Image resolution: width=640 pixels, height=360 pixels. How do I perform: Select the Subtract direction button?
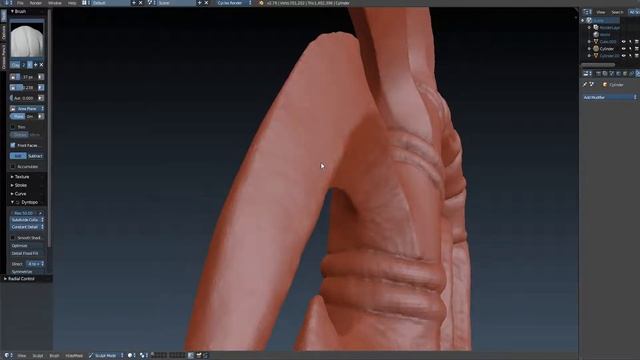pyautogui.click(x=35, y=156)
